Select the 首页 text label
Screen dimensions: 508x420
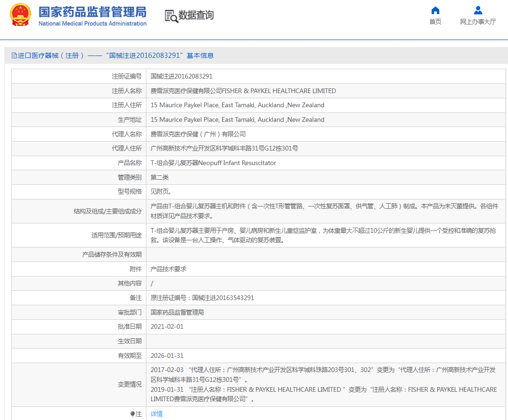[x=435, y=22]
